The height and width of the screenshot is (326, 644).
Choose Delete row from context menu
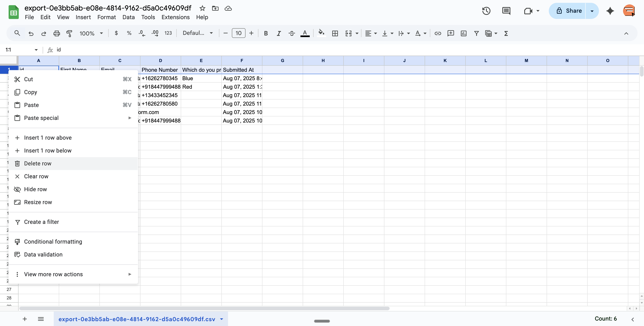(x=73, y=163)
